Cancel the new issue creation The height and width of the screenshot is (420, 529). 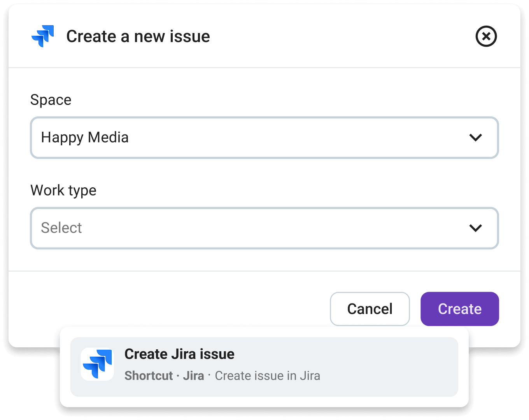tap(370, 309)
